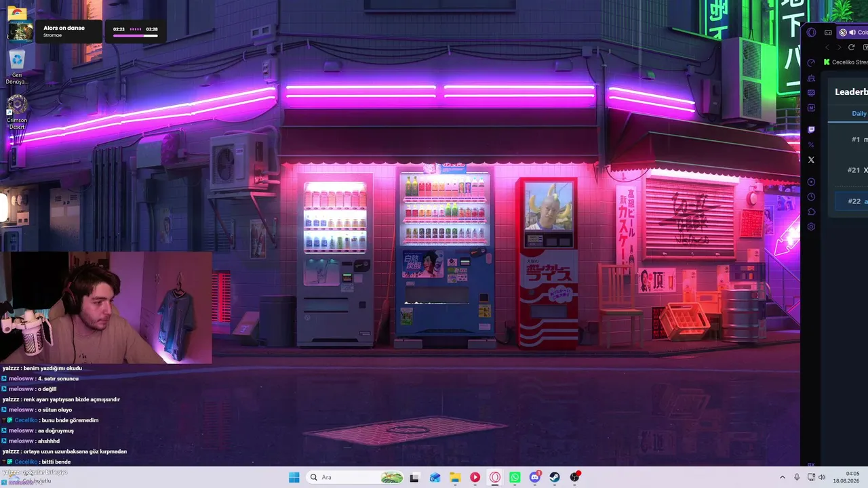Open Steam from the taskbar
The width and height of the screenshot is (868, 488).
[x=555, y=477]
